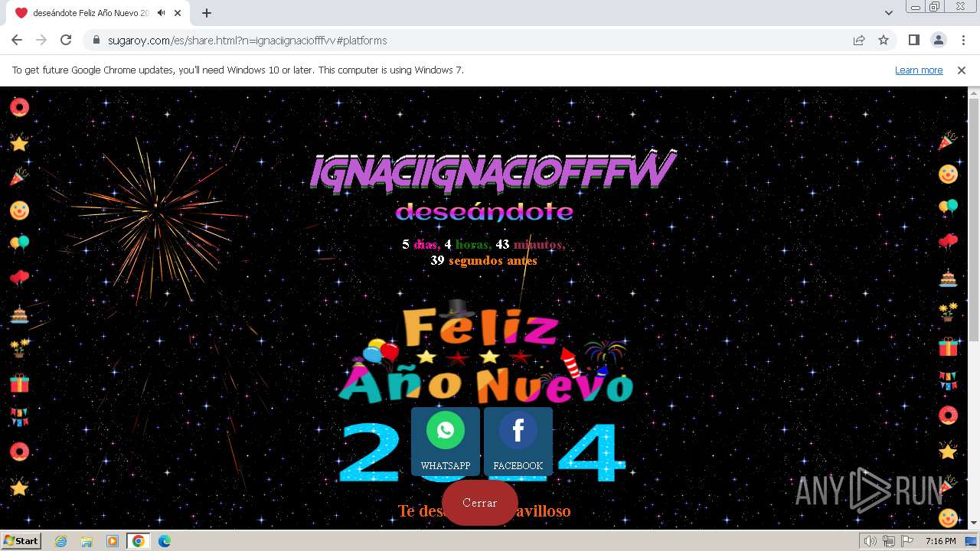Launch Internet Explorer from taskbar
Image resolution: width=980 pixels, height=551 pixels.
(x=60, y=541)
